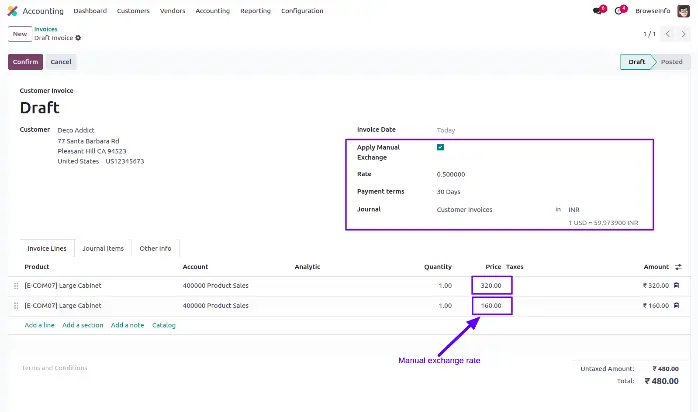698x412 pixels.
Task: Open the activities clock icon
Action: tap(619, 11)
